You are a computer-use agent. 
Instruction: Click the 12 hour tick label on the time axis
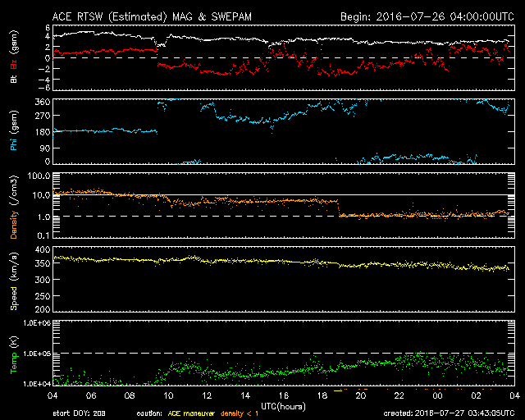point(208,395)
